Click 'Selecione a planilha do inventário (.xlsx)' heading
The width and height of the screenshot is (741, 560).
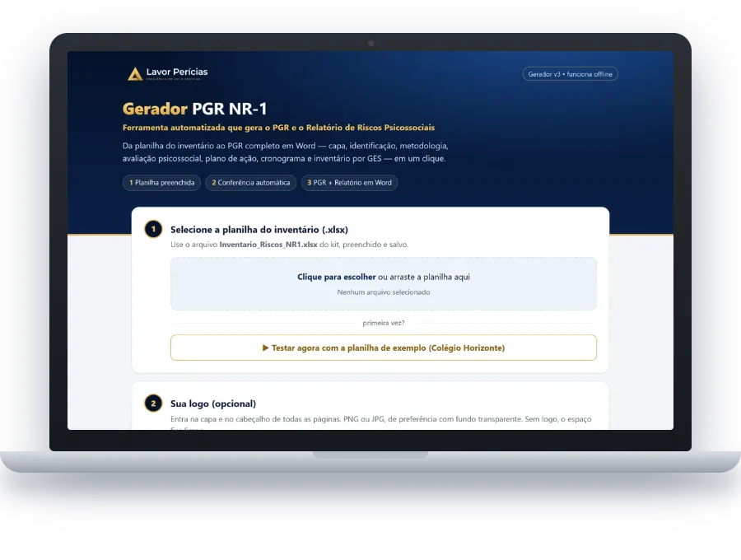pos(259,230)
